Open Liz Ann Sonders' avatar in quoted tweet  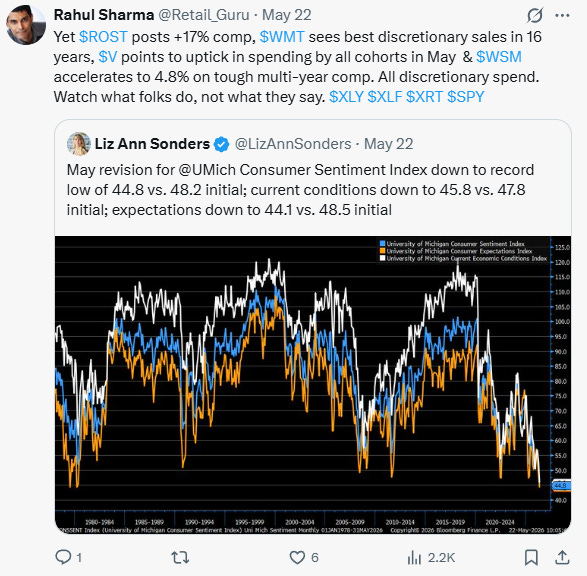[x=79, y=144]
